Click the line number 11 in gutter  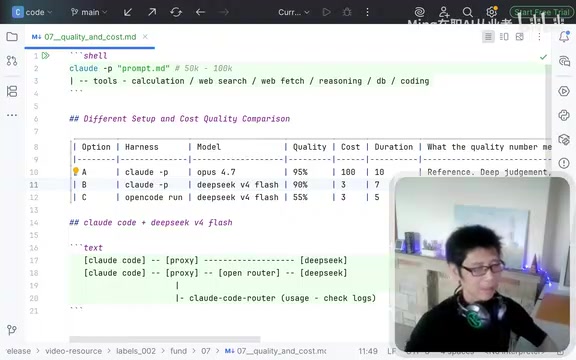click(x=34, y=185)
